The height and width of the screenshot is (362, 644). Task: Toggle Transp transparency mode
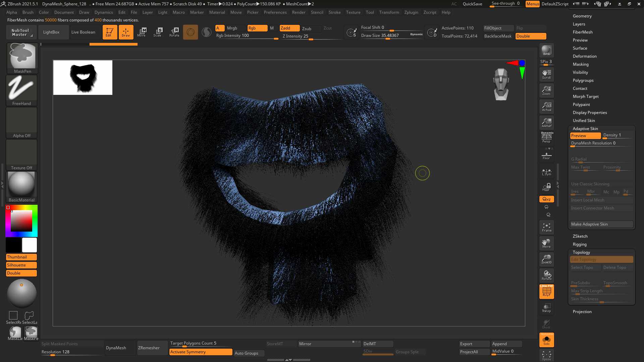pyautogui.click(x=546, y=308)
